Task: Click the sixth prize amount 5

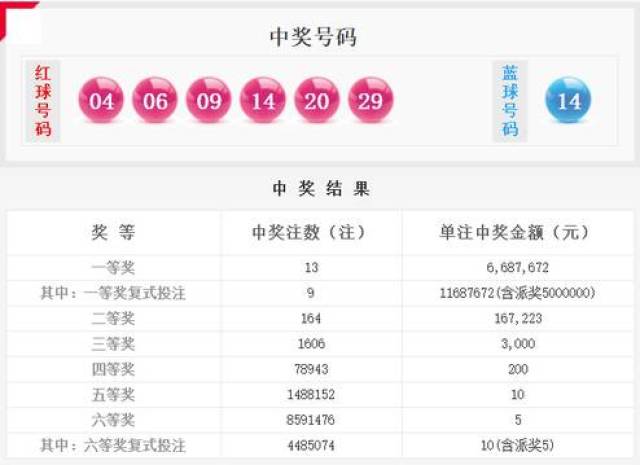Action: 518,420
